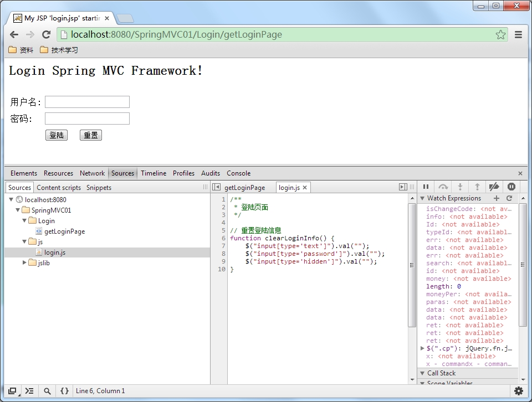Pretty print with curly braces icon
532x402 pixels.
point(64,391)
